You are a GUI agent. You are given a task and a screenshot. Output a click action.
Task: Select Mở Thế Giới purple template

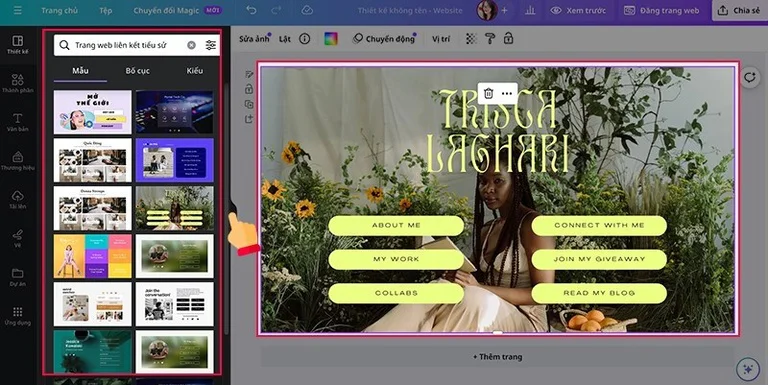coord(93,112)
